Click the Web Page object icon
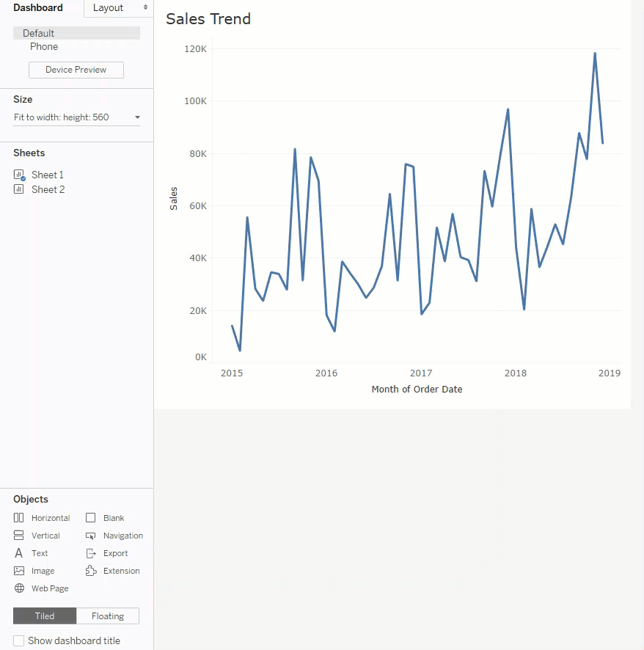The height and width of the screenshot is (650, 644). [18, 588]
